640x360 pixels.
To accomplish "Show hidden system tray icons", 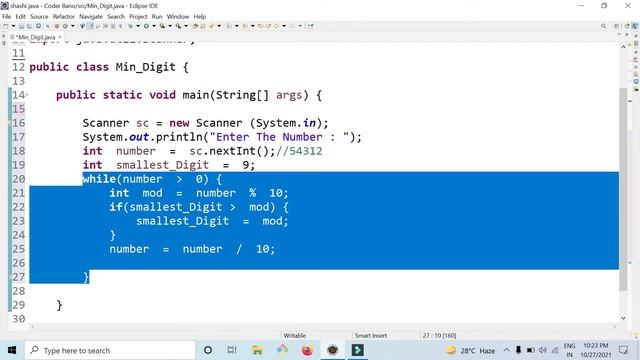I will tap(507, 350).
